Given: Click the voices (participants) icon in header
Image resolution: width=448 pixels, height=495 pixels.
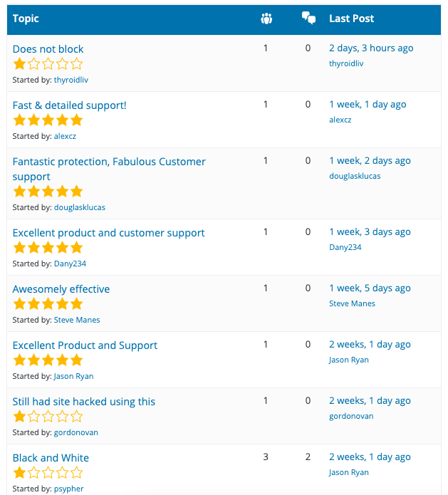Looking at the screenshot, I should click(x=266, y=19).
